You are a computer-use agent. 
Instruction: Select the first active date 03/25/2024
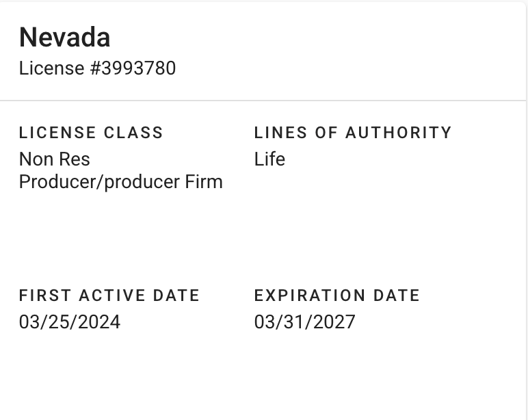pyautogui.click(x=70, y=322)
